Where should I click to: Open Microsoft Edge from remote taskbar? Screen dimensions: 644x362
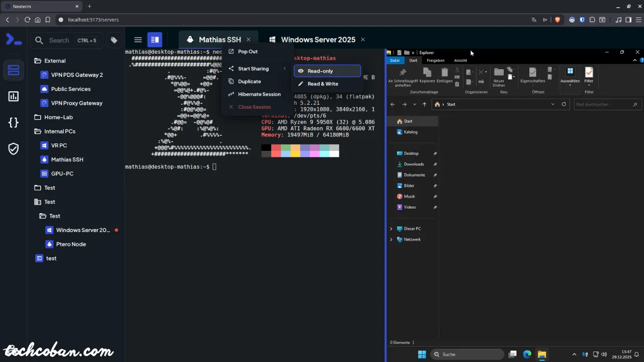(527, 354)
